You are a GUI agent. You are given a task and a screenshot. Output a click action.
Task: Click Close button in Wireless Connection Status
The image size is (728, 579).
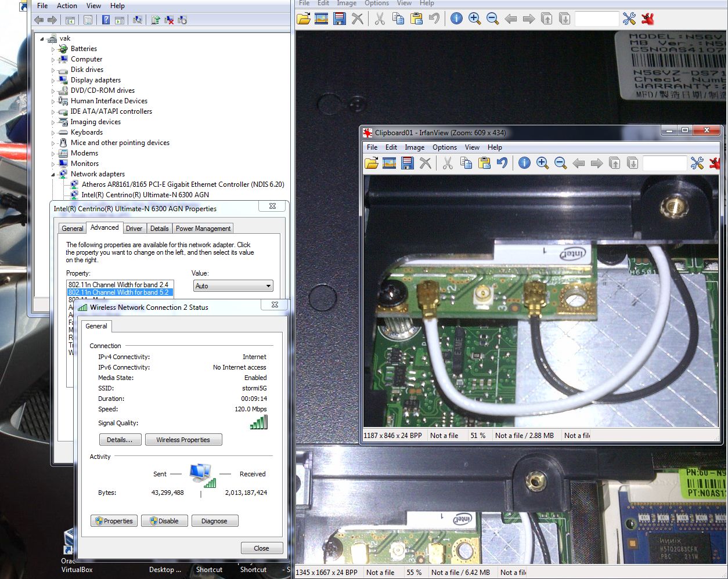coord(262,548)
